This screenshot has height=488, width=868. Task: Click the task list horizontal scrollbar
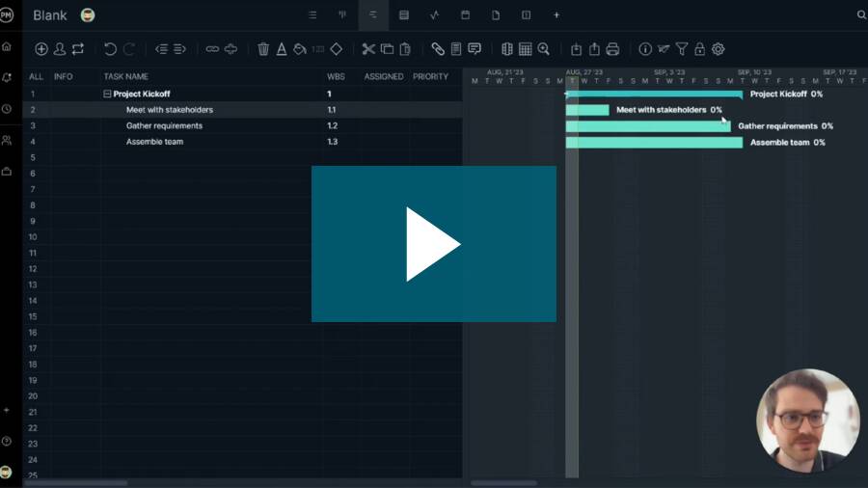(x=76, y=483)
